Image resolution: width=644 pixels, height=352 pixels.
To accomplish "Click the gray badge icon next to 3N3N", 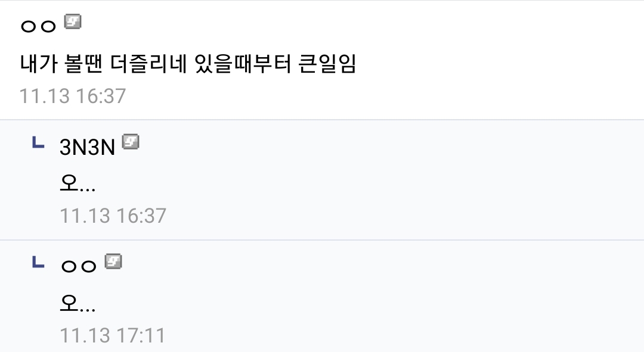I will (x=131, y=142).
